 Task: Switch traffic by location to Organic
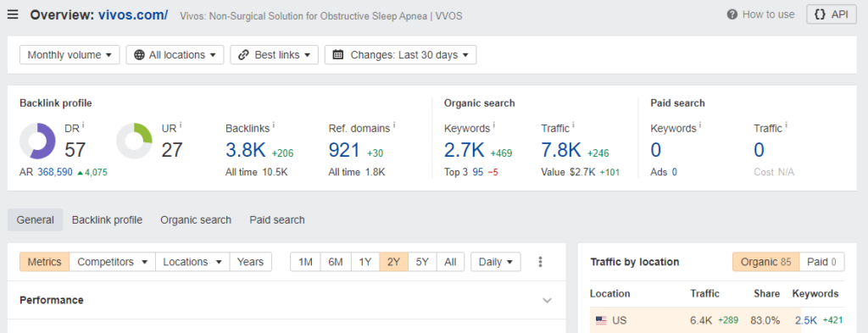tap(765, 262)
